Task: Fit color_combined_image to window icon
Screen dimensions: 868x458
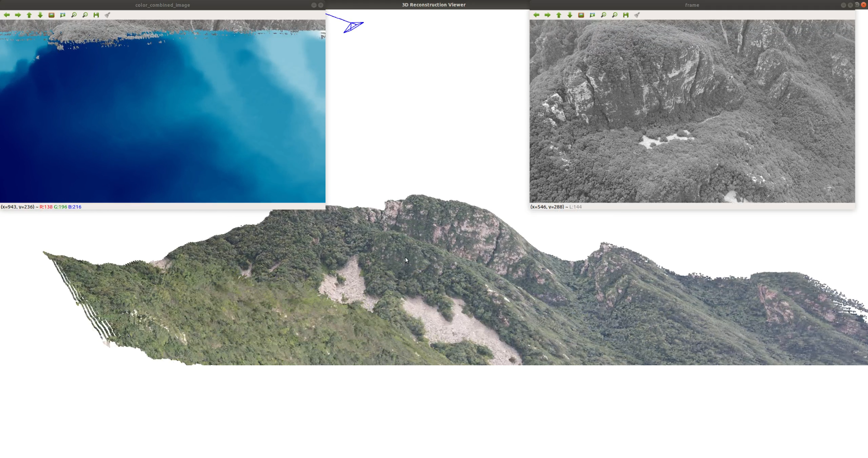Action: click(x=63, y=15)
